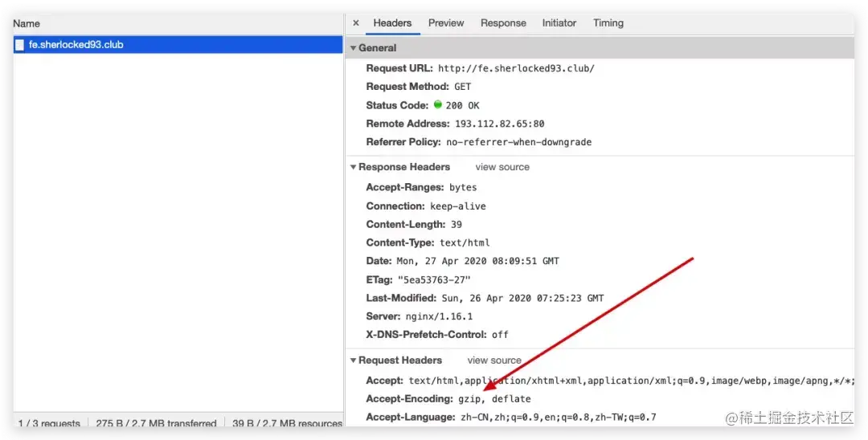Viewport: 868px width, 440px height.
Task: Switch to the Initiator tab
Action: (x=559, y=23)
